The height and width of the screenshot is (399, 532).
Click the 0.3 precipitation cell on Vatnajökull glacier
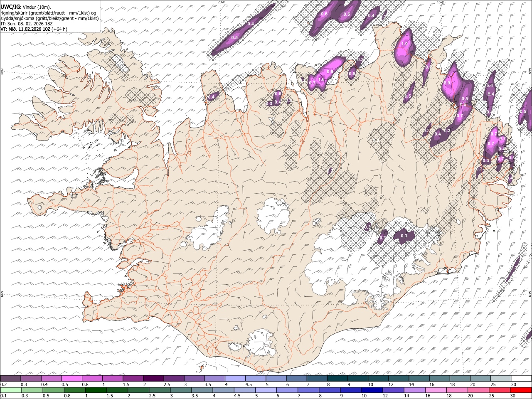(x=404, y=236)
